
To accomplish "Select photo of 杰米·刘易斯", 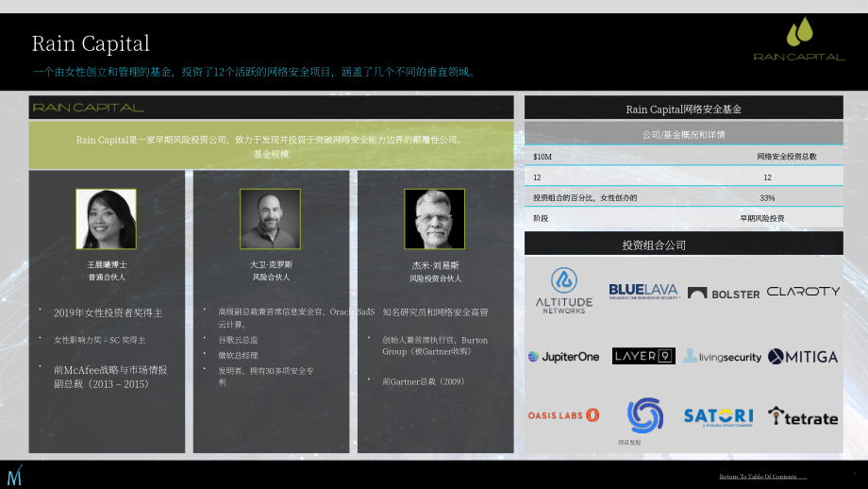I will 435,219.
